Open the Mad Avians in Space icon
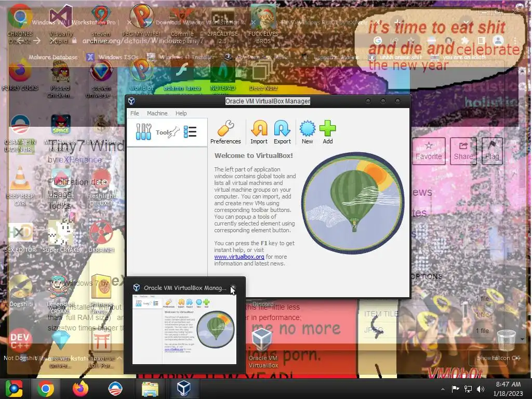The image size is (532, 399). coord(60,133)
